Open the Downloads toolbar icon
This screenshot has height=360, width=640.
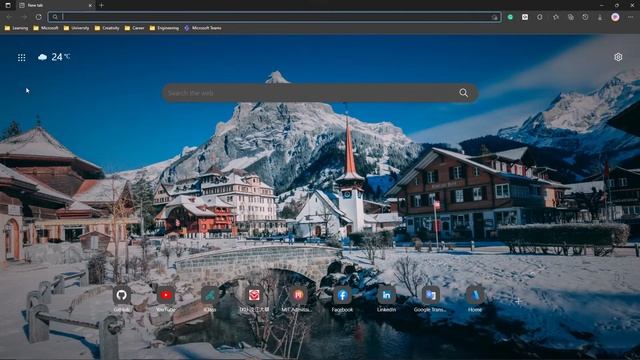click(600, 17)
